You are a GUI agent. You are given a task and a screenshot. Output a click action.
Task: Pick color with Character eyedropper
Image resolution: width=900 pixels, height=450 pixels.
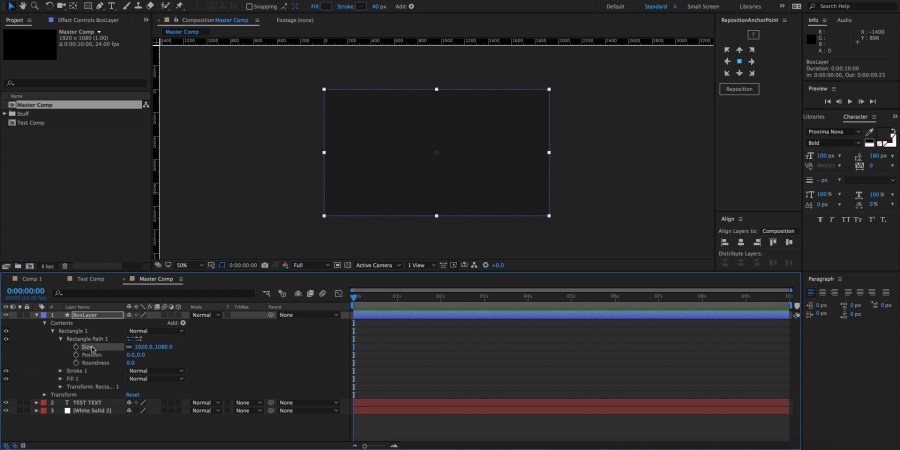(x=870, y=132)
